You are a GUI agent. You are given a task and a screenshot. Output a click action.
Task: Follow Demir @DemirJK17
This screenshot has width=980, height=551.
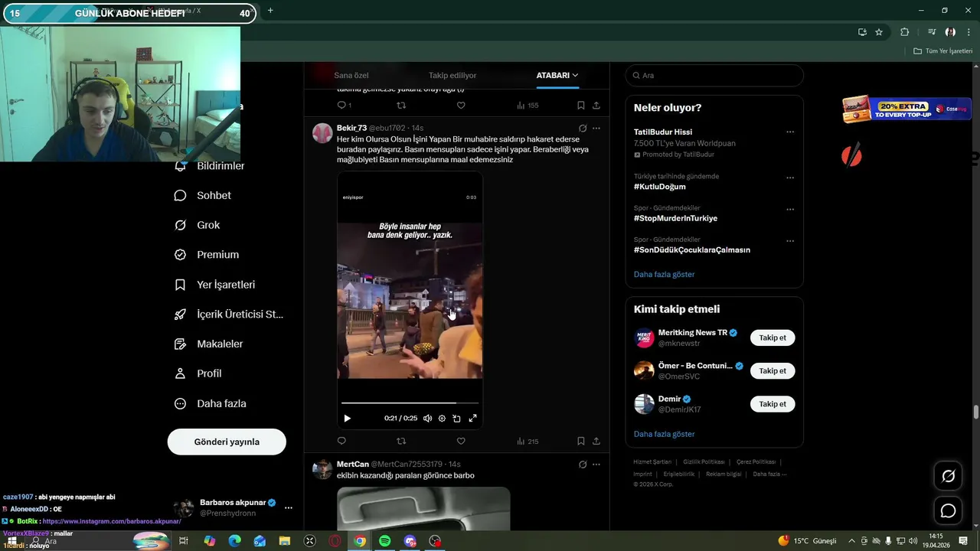tap(773, 403)
